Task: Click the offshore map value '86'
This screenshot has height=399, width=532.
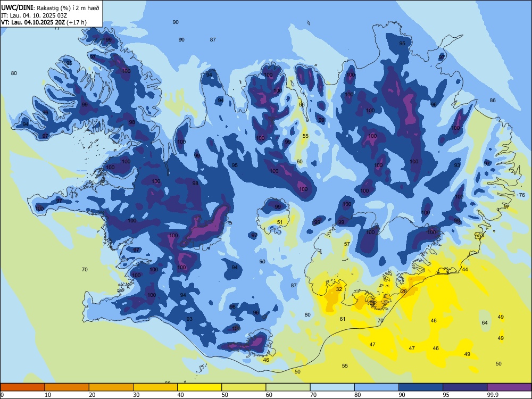Action: [x=493, y=100]
